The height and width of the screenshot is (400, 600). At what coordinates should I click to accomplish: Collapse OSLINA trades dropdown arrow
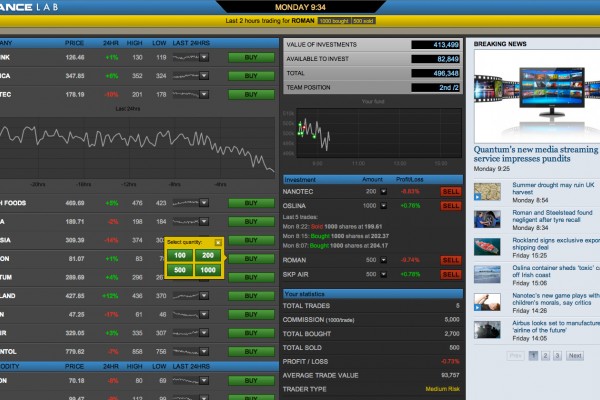pyautogui.click(x=383, y=206)
